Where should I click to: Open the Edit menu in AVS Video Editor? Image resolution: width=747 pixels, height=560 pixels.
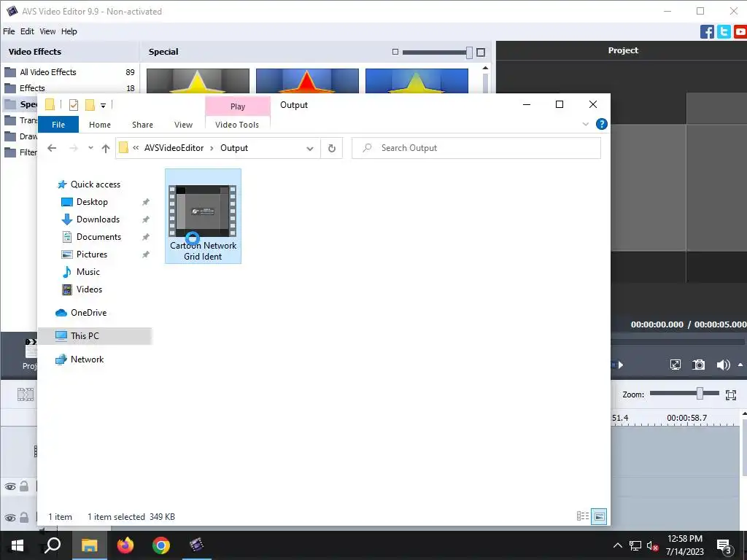pos(27,31)
